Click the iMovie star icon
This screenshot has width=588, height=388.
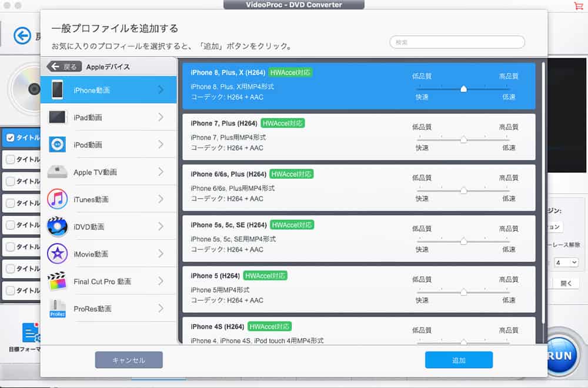[58, 254]
